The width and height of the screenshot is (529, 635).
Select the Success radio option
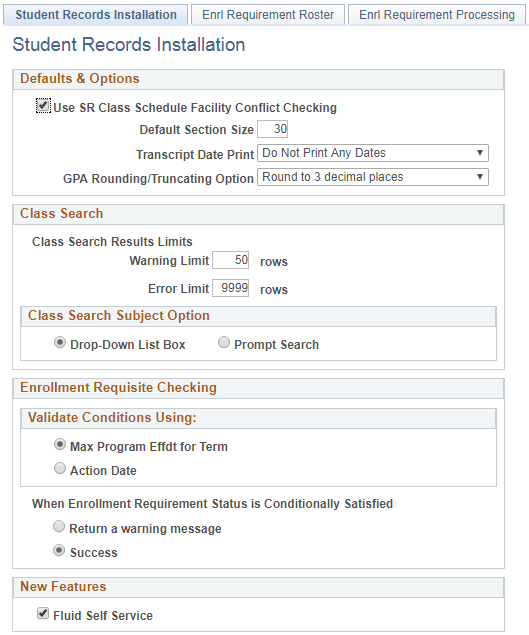click(x=59, y=550)
